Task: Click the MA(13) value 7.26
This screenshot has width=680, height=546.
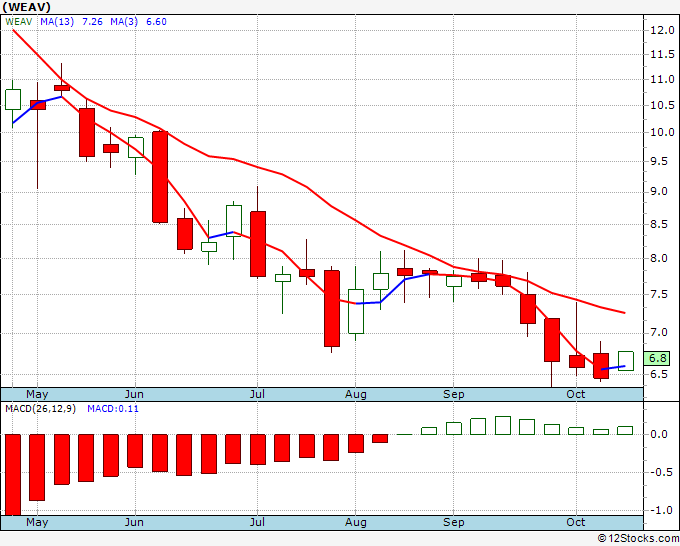Action: point(92,22)
